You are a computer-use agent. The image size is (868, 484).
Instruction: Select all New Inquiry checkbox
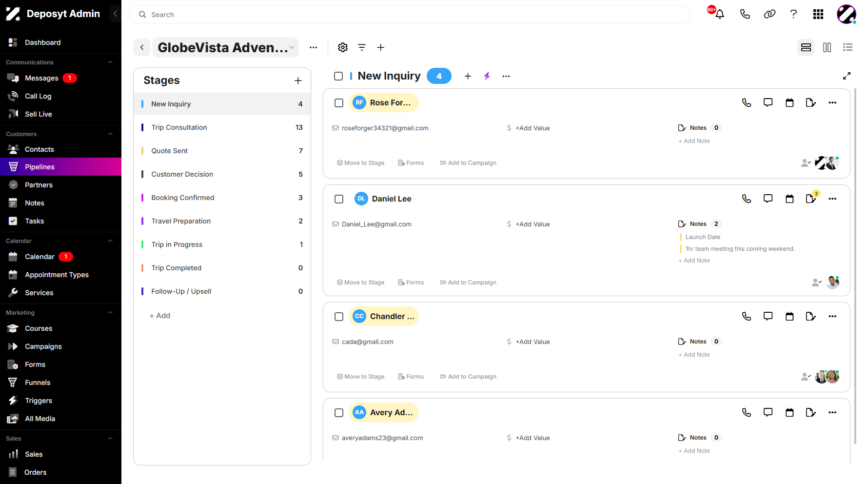338,76
